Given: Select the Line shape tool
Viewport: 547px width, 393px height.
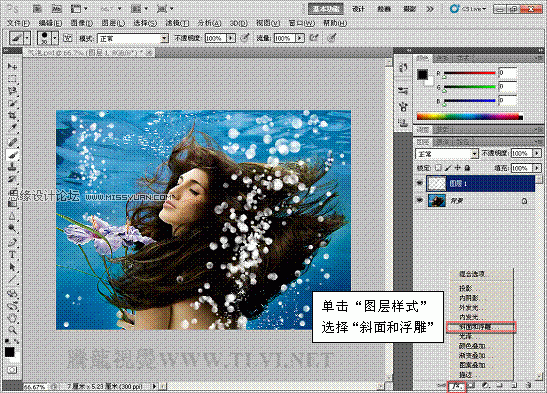Looking at the screenshot, I should point(12,279).
